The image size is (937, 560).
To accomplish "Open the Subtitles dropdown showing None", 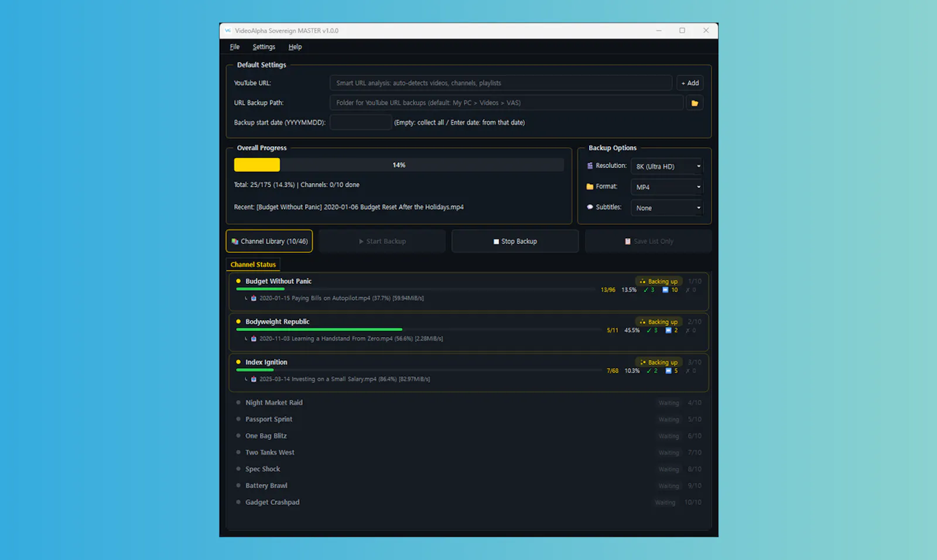I will [667, 208].
